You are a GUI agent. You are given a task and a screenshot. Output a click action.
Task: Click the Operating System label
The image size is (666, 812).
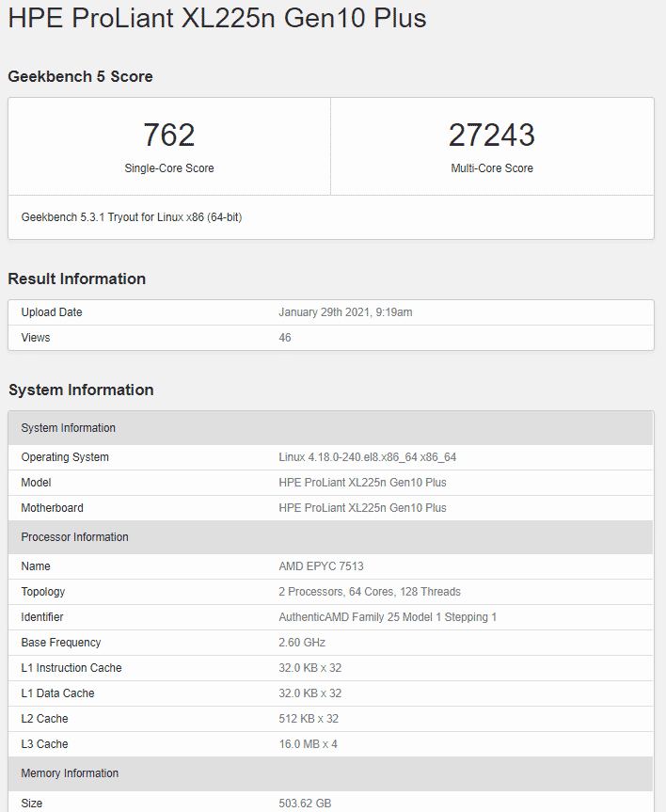coord(65,457)
